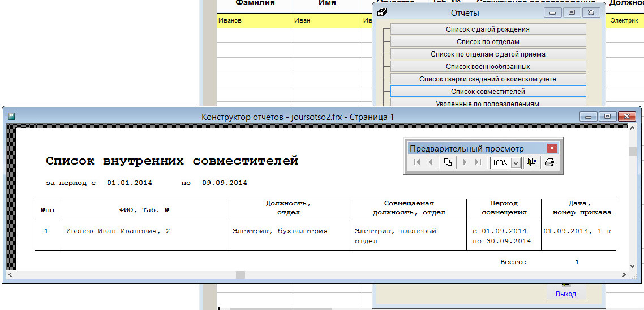Image resolution: width=644 pixels, height=310 pixels.
Task: Click the Имя column header
Action: point(327,3)
